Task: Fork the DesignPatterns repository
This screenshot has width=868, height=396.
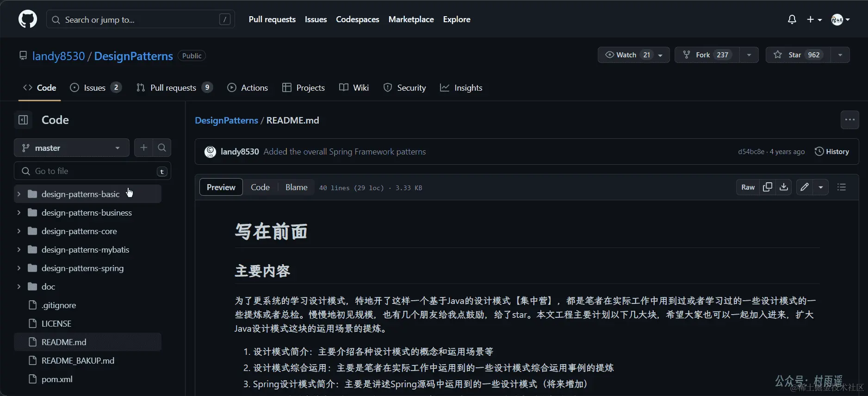Action: tap(707, 55)
